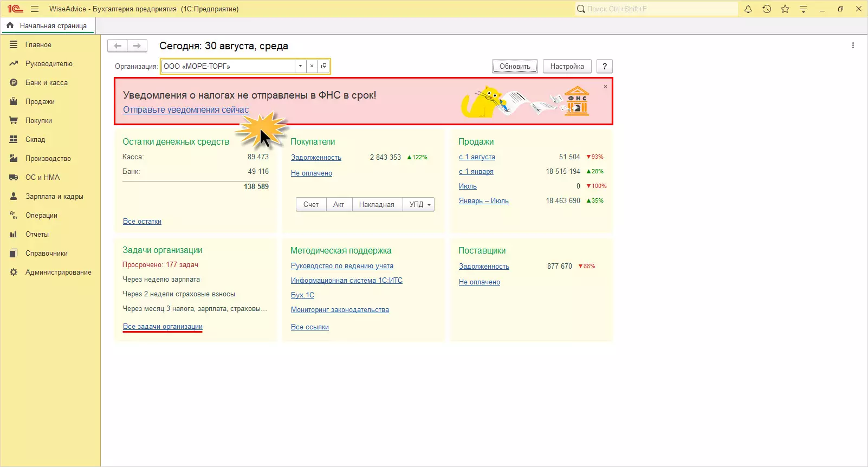The height and width of the screenshot is (467, 868).
Task: Click the Настройка button
Action: pyautogui.click(x=567, y=66)
